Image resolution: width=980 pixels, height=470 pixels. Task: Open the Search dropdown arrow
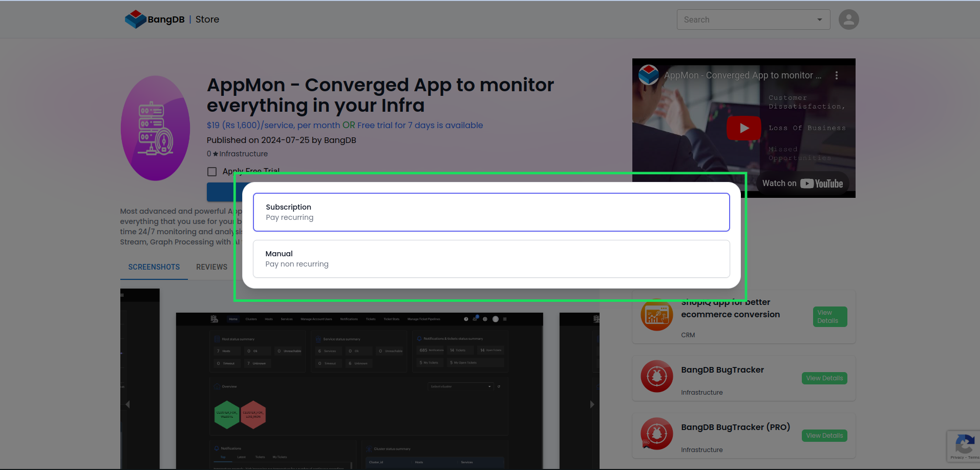pyautogui.click(x=820, y=19)
